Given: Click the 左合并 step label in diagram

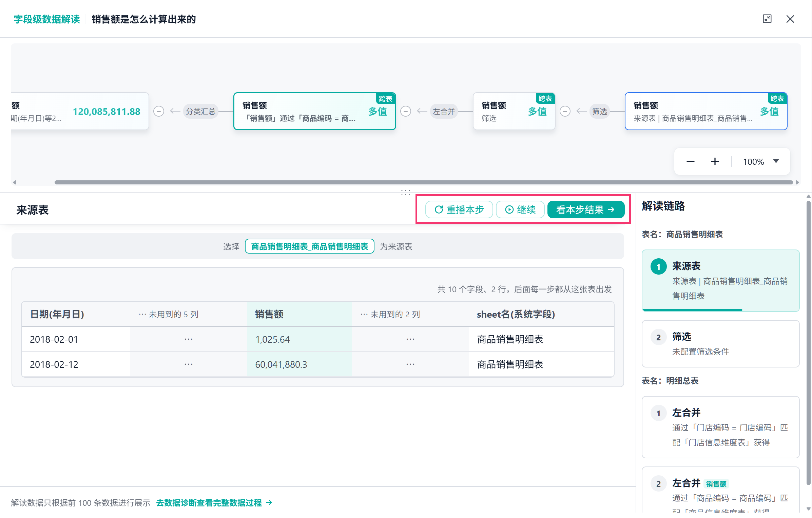Looking at the screenshot, I should [x=444, y=111].
